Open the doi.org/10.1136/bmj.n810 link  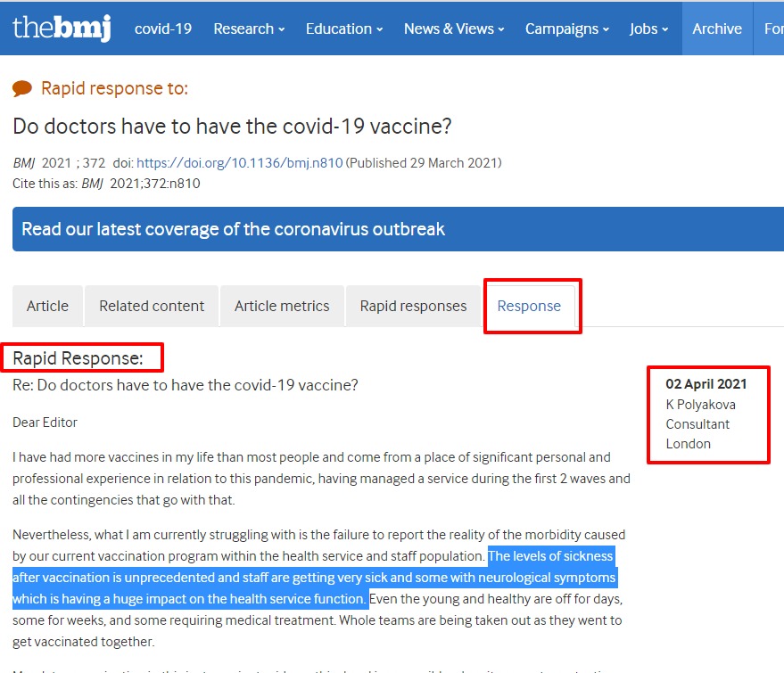pyautogui.click(x=240, y=163)
